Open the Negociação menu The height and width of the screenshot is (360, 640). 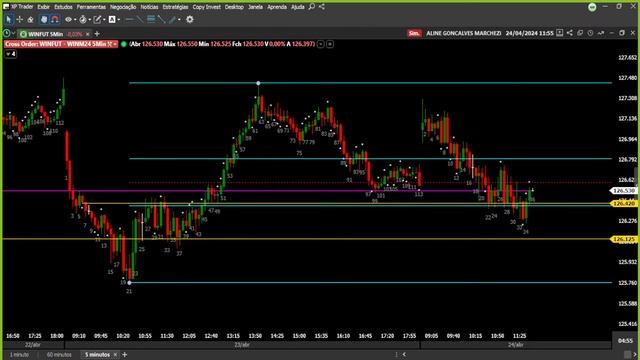[123, 7]
